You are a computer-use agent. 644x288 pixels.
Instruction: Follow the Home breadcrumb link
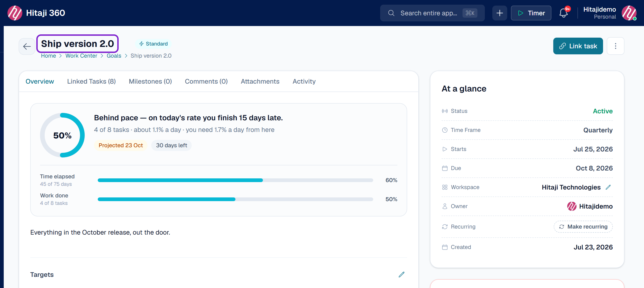(48, 56)
